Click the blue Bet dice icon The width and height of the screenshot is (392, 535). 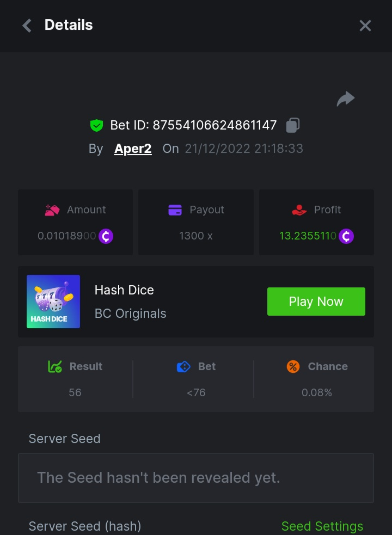[x=183, y=367]
